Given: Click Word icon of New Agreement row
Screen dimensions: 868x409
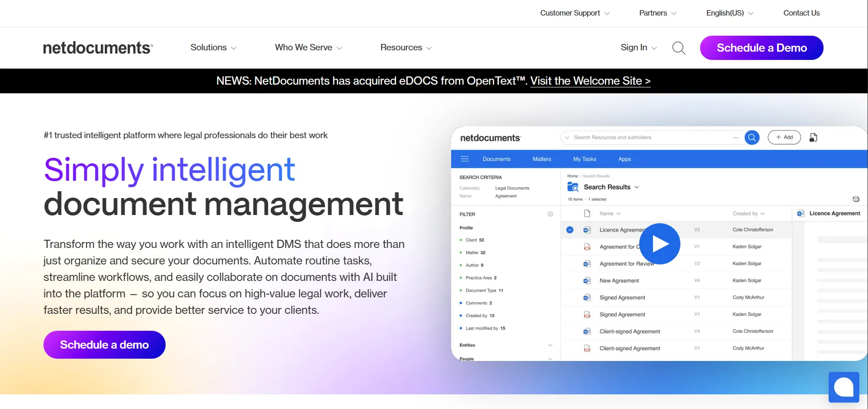Looking at the screenshot, I should 587,280.
